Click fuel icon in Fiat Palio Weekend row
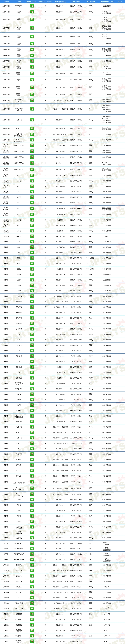This screenshot has width=125, height=644. coord(32,416)
